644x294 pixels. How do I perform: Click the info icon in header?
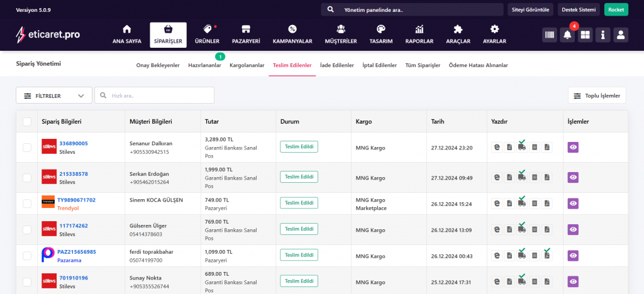point(602,35)
